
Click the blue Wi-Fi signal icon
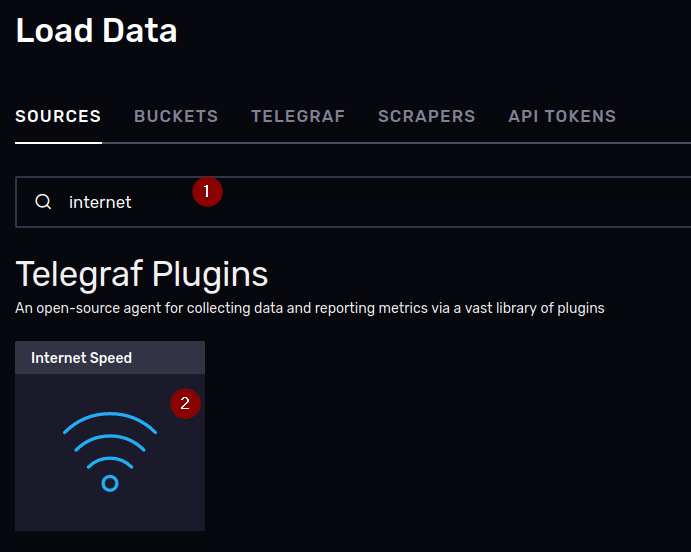[x=110, y=452]
